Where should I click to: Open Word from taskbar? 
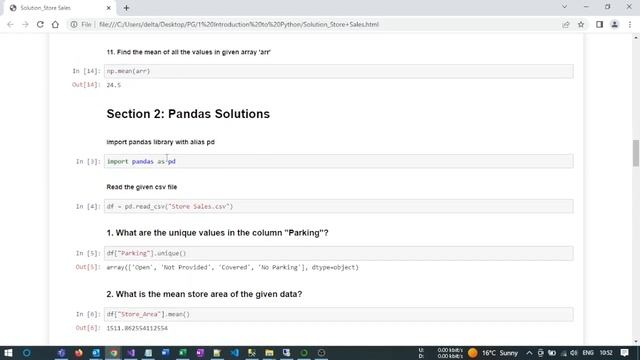point(165,353)
